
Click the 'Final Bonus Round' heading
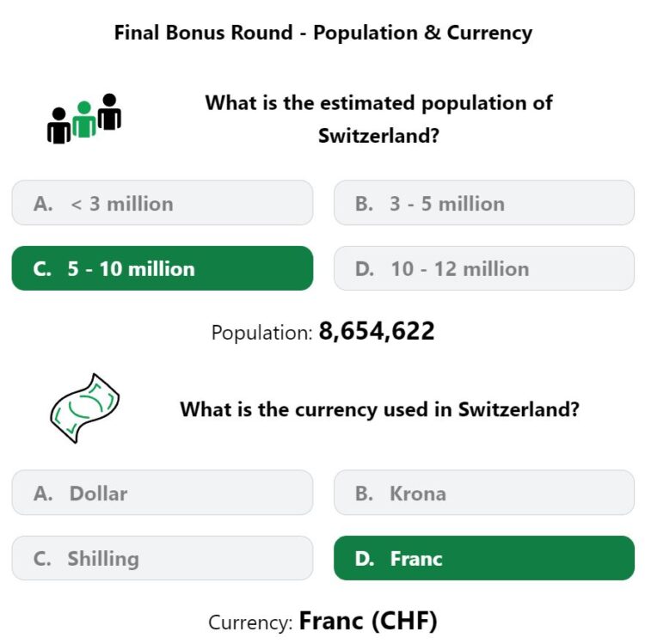(322, 33)
